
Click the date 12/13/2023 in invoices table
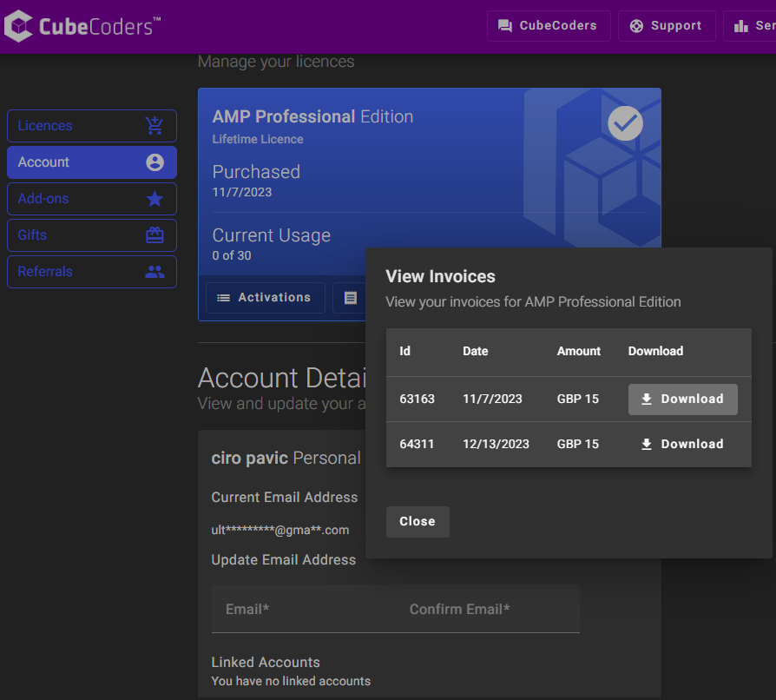[496, 444]
